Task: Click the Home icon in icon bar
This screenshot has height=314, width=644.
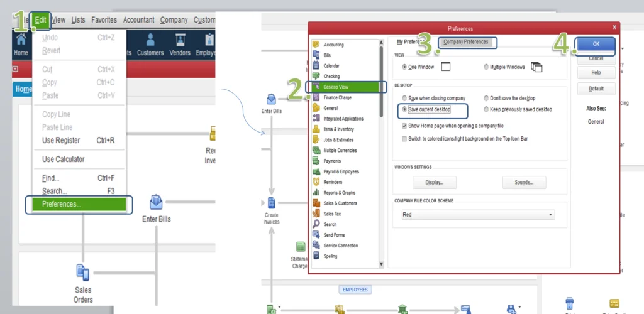Action: pyautogui.click(x=21, y=45)
